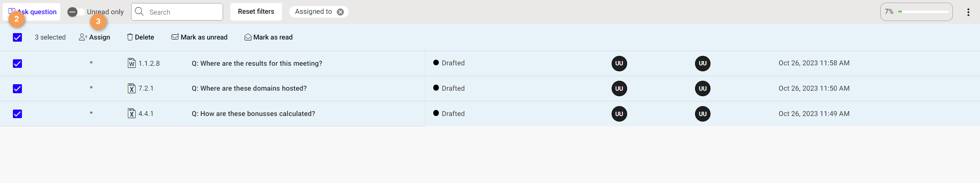Image resolution: width=980 pixels, height=183 pixels.
Task: Delete the selected questions
Action: (x=141, y=37)
